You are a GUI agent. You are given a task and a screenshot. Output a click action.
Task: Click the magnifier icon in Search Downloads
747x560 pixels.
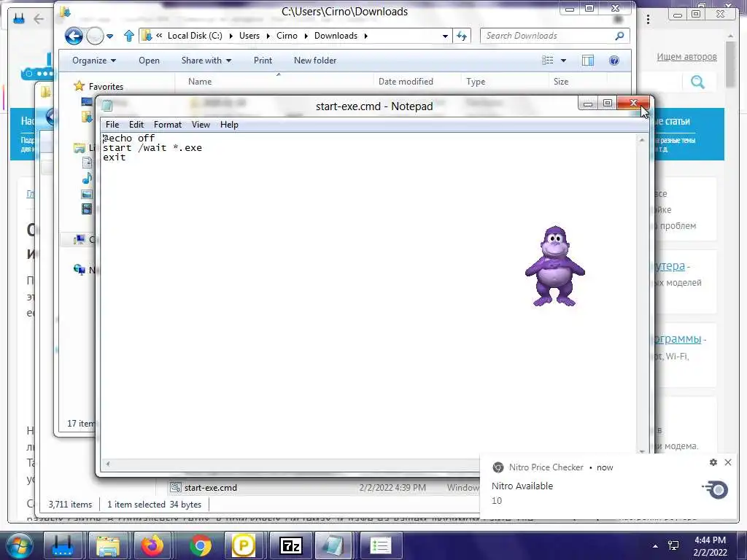tap(619, 36)
